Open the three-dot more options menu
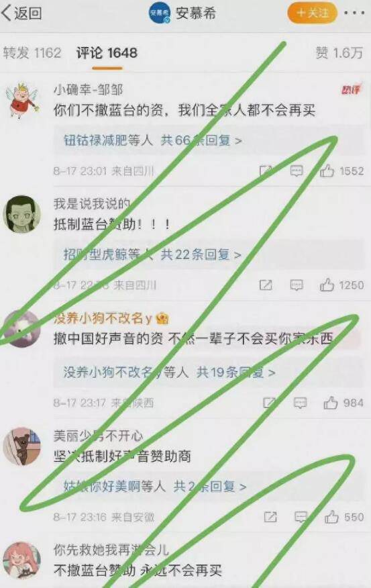 coord(354,13)
